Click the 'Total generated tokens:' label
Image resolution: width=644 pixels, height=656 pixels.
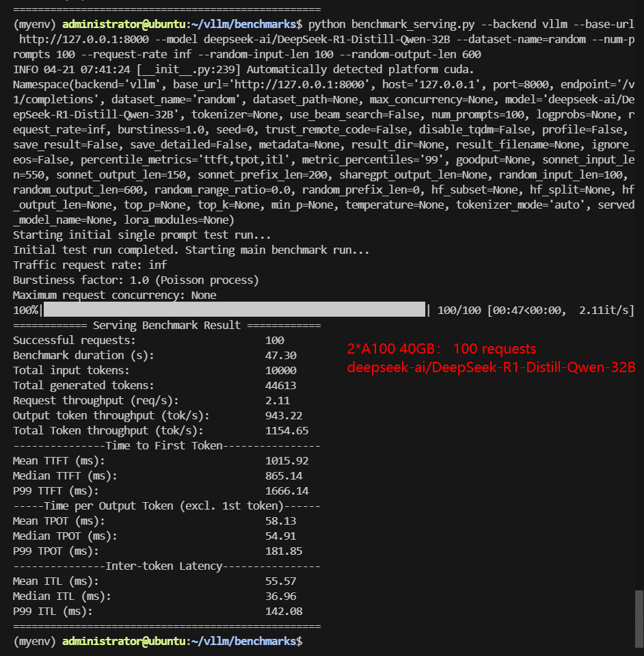83,385
